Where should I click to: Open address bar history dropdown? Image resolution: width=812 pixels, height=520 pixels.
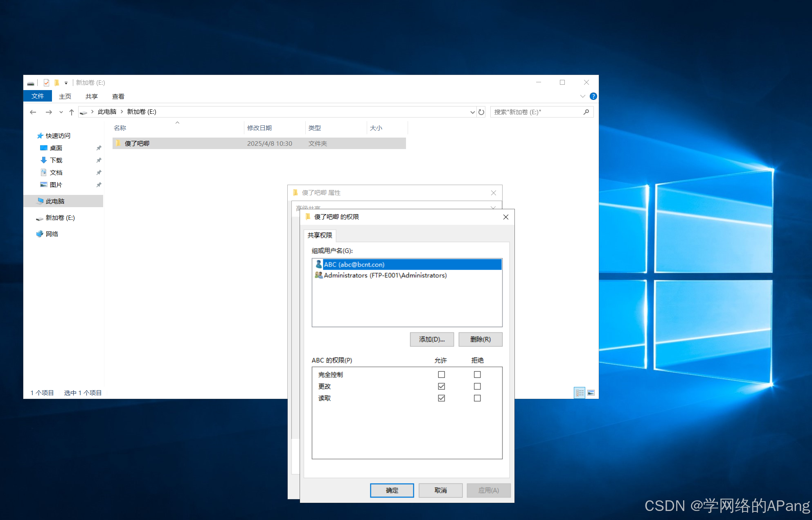click(x=472, y=112)
